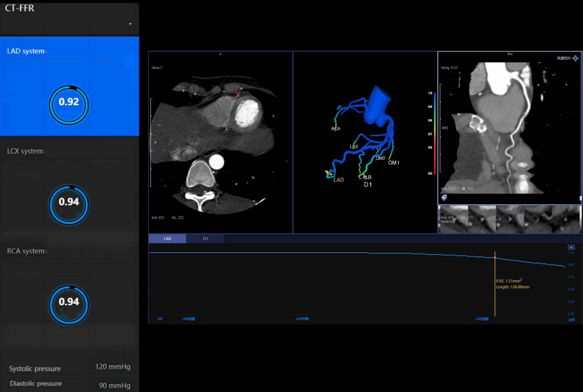583x392 pixels.
Task: Click the tag label icon in the MPR view
Action: [x=444, y=198]
